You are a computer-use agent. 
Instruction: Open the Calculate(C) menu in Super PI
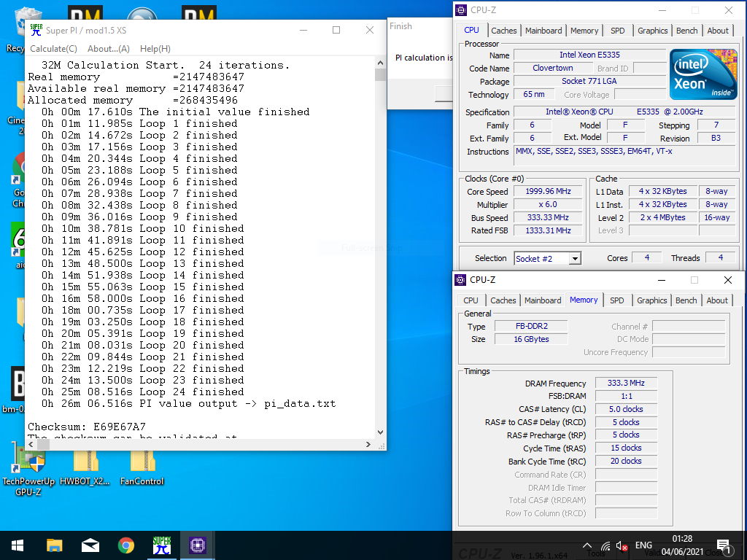[53, 49]
